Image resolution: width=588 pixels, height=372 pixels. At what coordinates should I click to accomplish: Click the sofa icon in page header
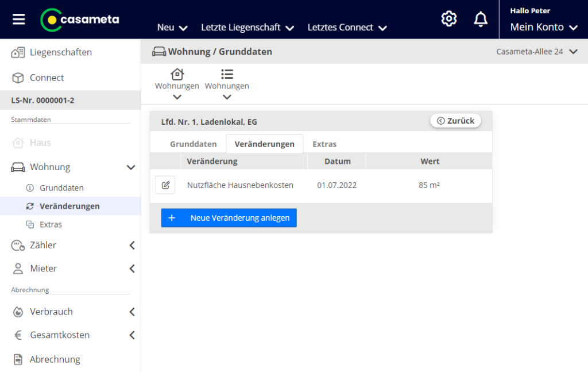coord(159,52)
